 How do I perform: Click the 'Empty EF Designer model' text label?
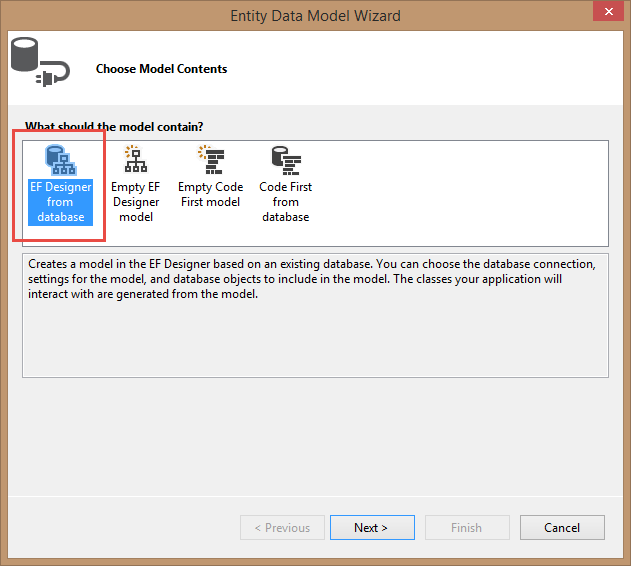tap(135, 202)
